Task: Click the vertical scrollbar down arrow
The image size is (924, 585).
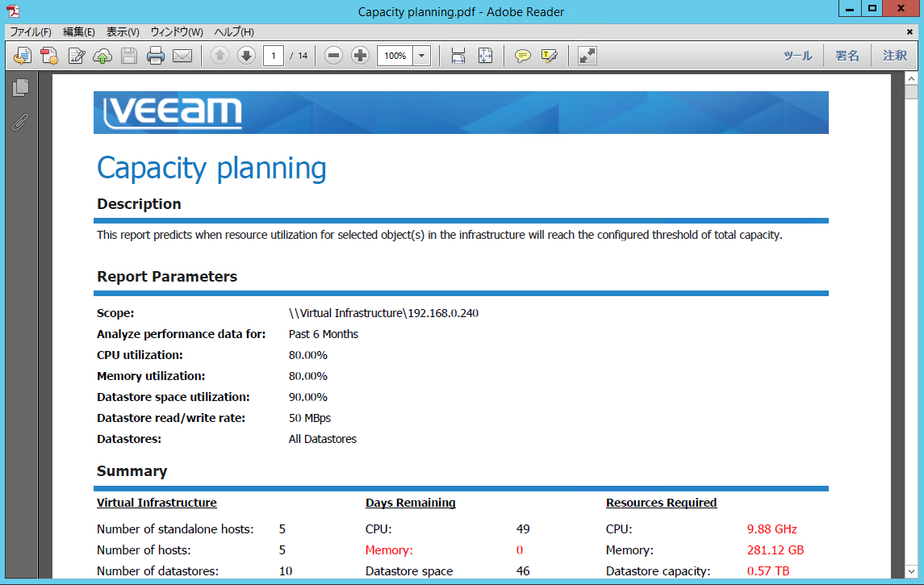Action: pos(912,570)
